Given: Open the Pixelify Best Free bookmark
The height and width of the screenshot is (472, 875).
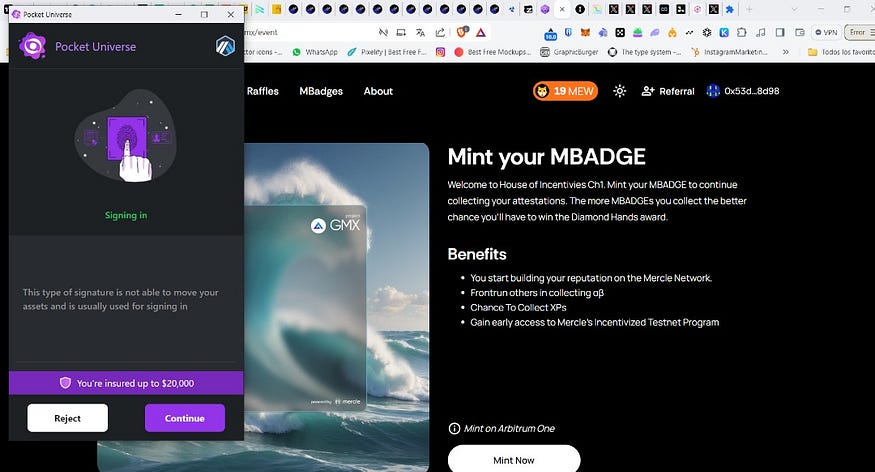Looking at the screenshot, I should click(x=387, y=52).
